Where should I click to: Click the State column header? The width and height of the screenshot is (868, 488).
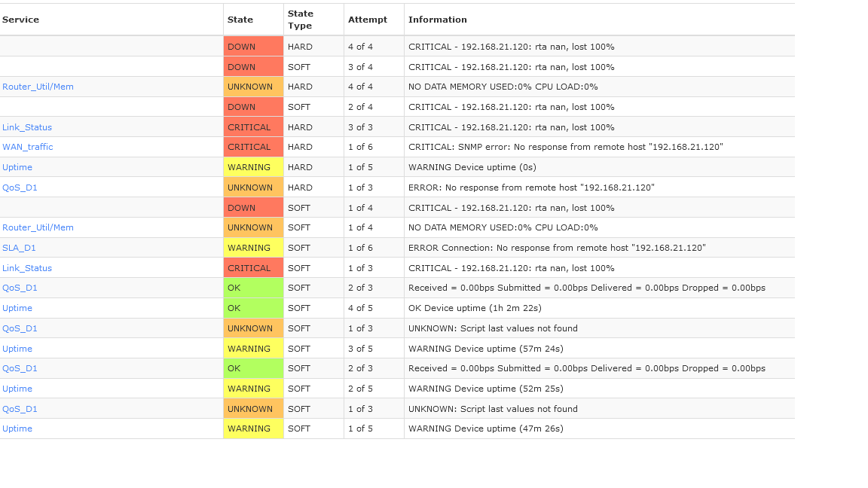(x=240, y=20)
